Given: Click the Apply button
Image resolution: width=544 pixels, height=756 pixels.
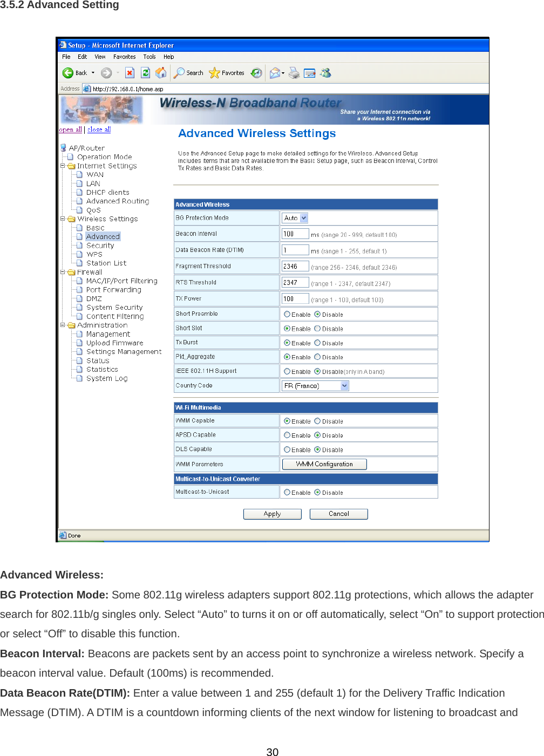Looking at the screenshot, I should [273, 514].
